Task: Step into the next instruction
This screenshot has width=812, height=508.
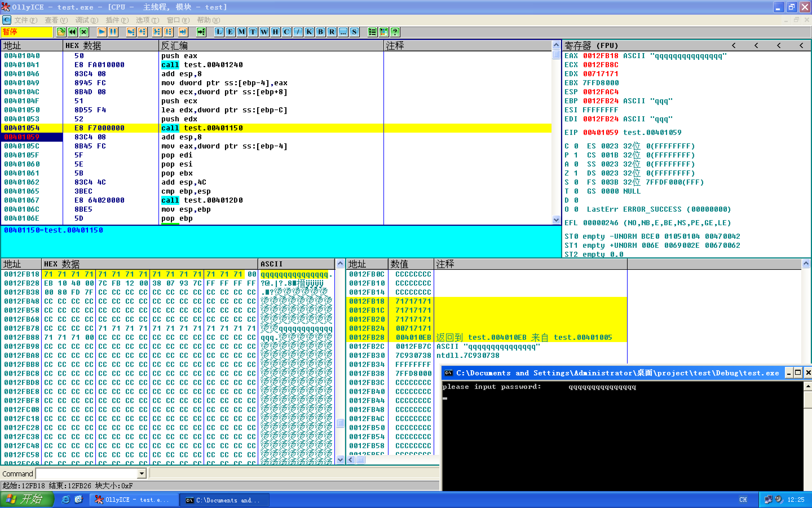Action: (131, 32)
